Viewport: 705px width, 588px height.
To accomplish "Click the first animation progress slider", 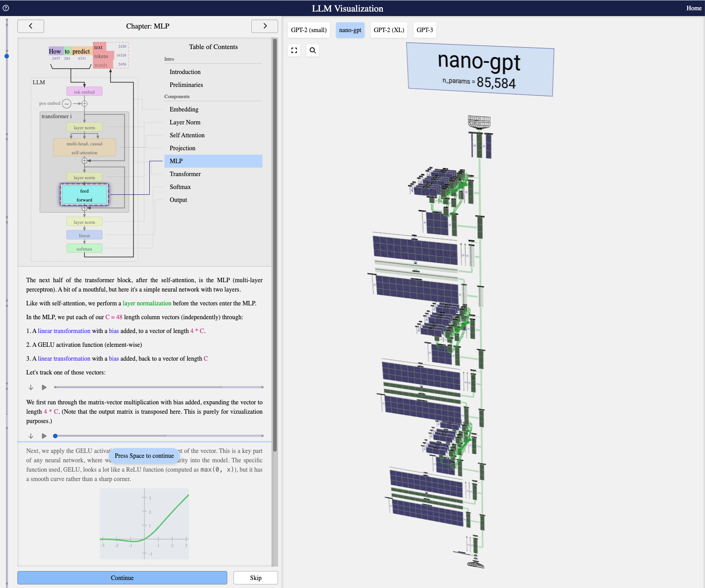I will click(x=159, y=387).
